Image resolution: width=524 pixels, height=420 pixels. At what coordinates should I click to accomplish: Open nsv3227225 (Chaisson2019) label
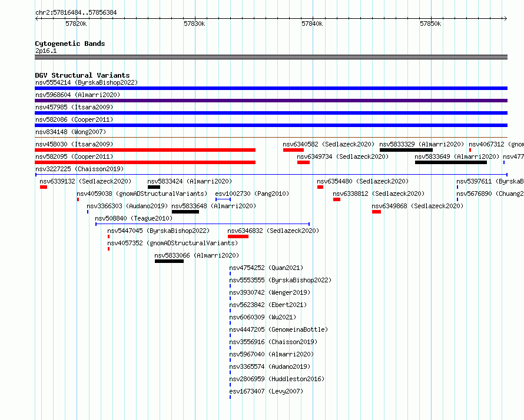[79, 169]
